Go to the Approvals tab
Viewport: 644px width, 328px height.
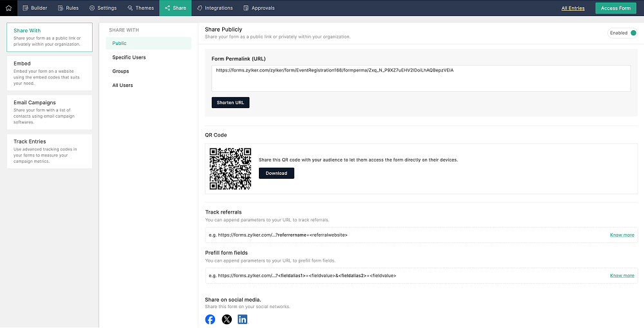(x=259, y=8)
